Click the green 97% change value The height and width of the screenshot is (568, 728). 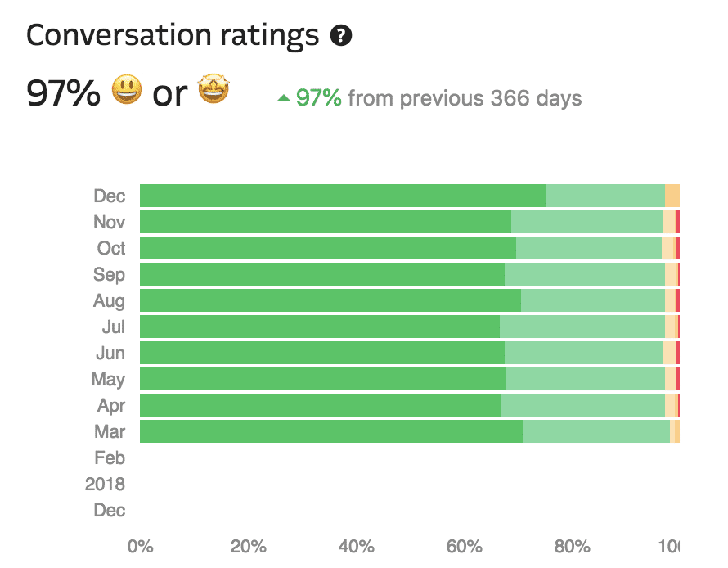click(x=318, y=99)
